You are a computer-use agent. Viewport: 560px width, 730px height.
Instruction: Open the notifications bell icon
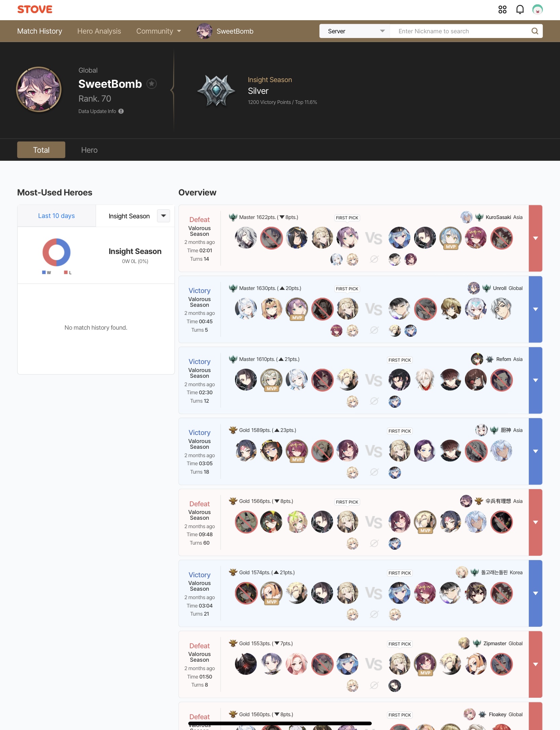(520, 9)
